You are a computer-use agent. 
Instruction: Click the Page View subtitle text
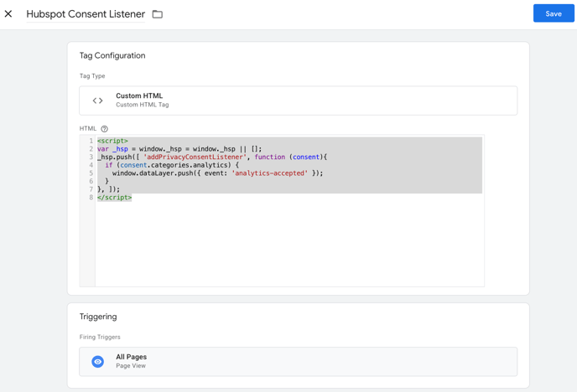pyautogui.click(x=131, y=366)
